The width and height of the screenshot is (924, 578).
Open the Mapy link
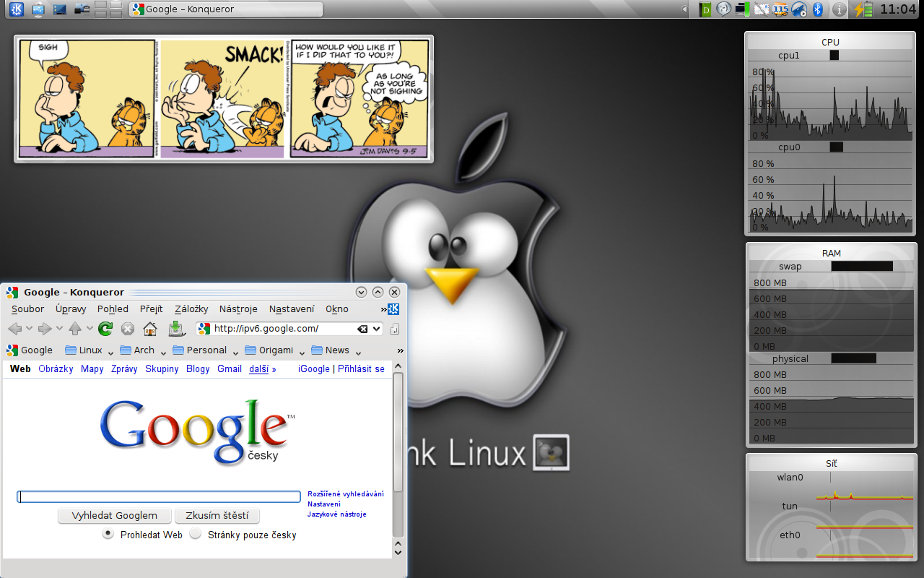[x=92, y=368]
